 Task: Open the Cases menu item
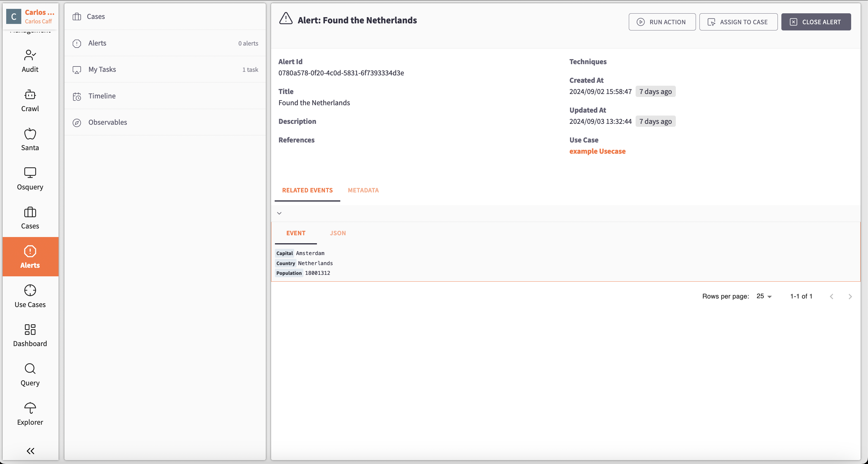click(x=165, y=17)
